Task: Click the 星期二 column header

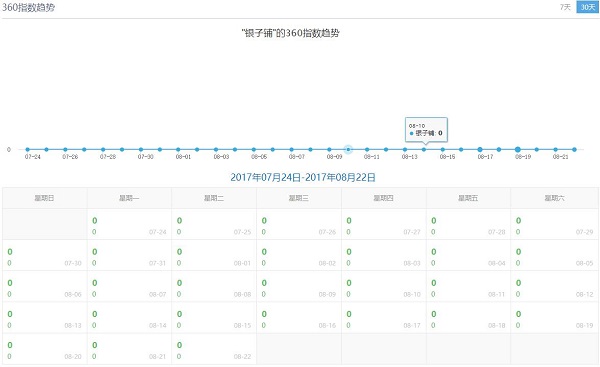Action: pos(214,198)
